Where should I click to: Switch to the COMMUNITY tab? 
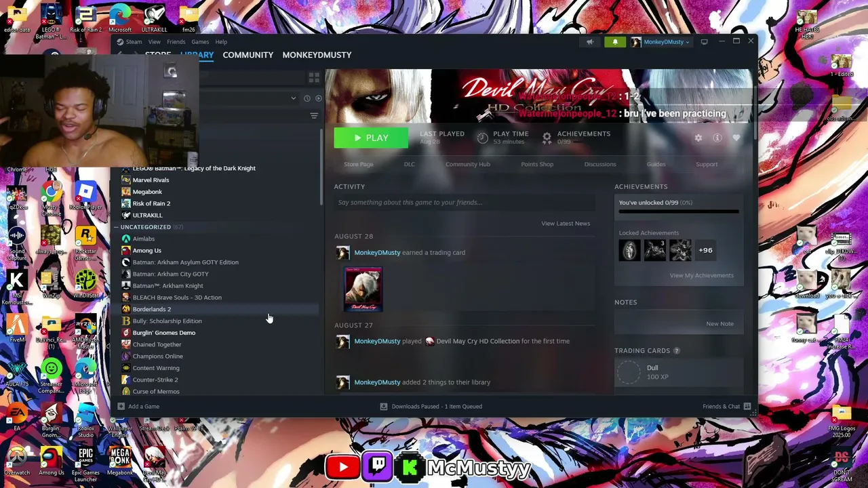248,55
